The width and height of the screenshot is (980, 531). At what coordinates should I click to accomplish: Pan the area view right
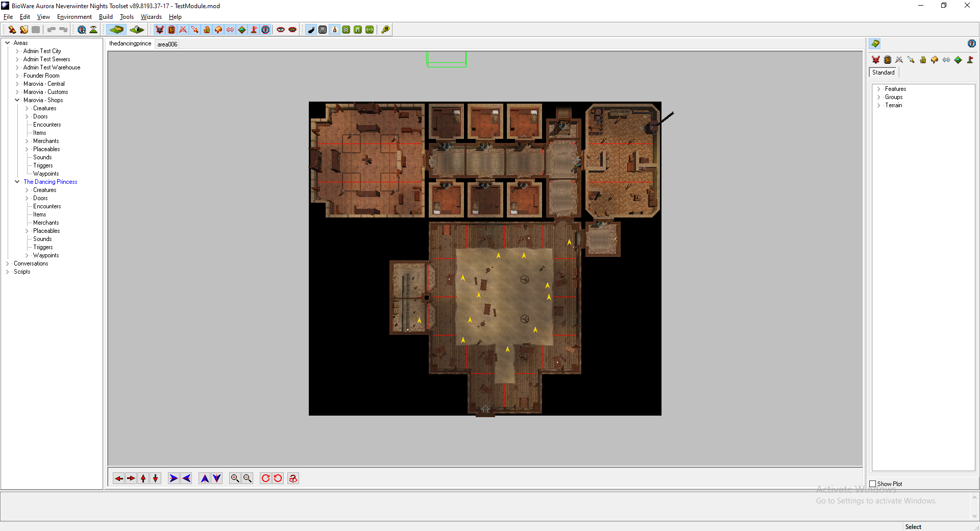(131, 478)
